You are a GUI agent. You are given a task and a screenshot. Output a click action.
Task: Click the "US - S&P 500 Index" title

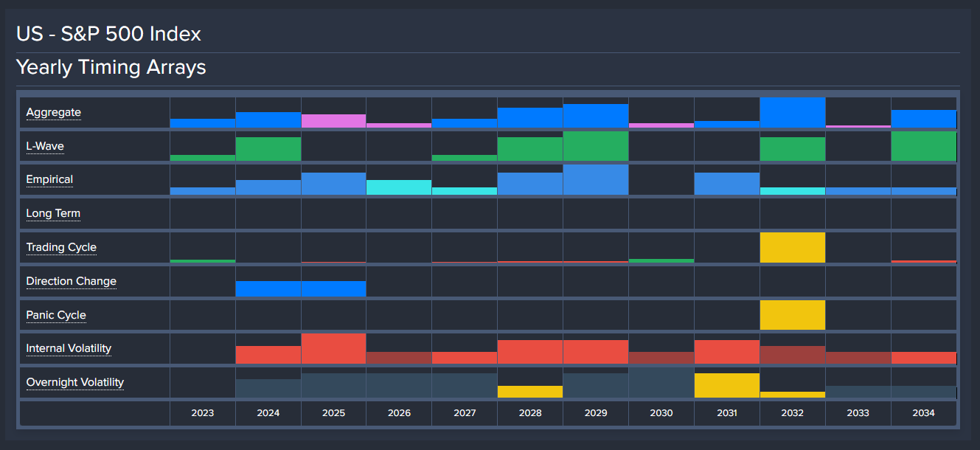pos(108,34)
